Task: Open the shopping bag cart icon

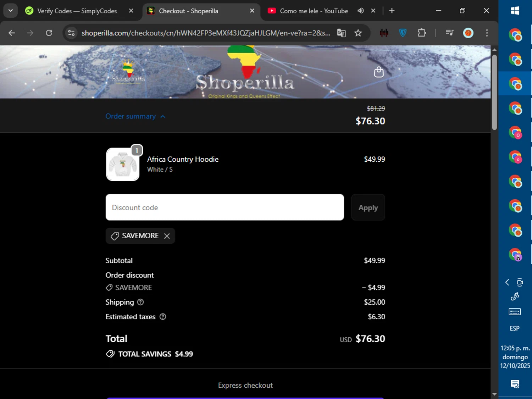Action: [x=379, y=72]
